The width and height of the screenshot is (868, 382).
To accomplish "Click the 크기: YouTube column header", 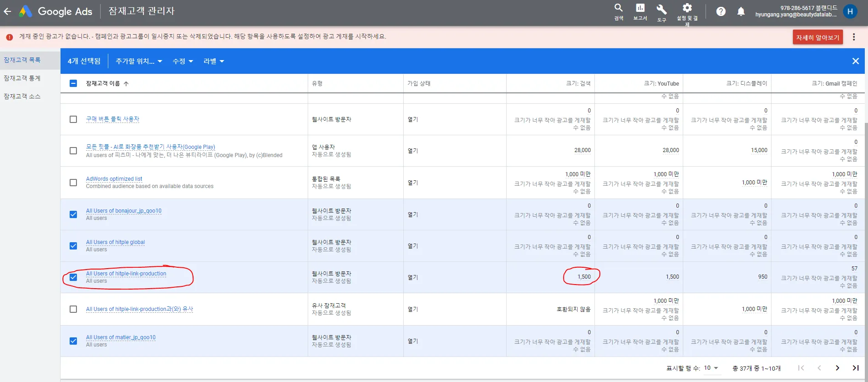I will tap(661, 83).
